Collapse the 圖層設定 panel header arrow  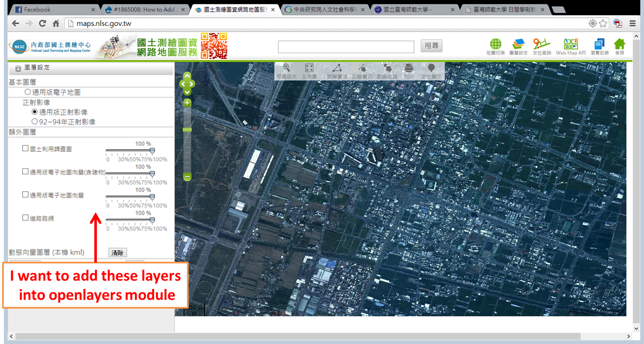click(18, 68)
